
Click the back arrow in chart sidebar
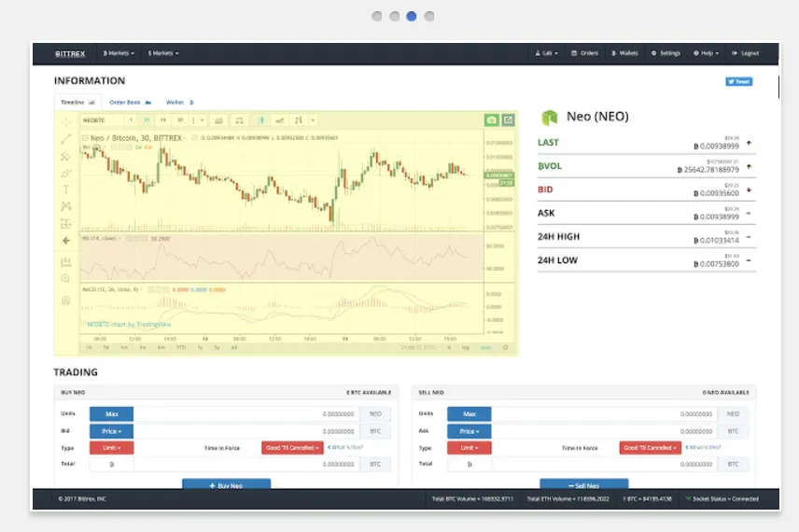66,241
